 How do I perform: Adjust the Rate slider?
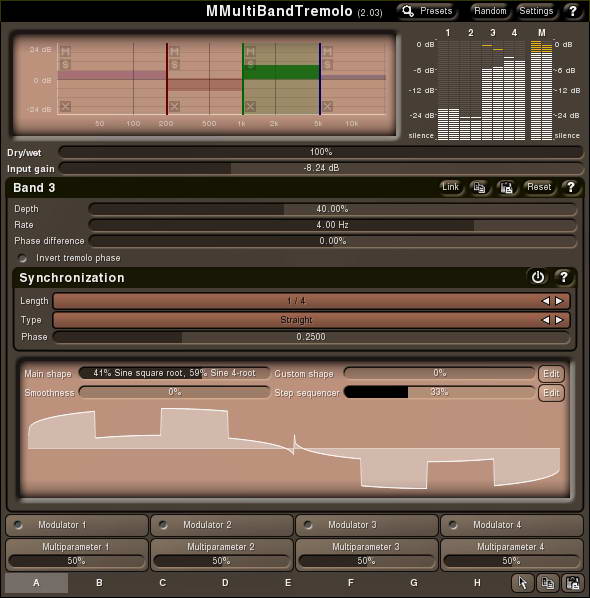[x=332, y=225]
